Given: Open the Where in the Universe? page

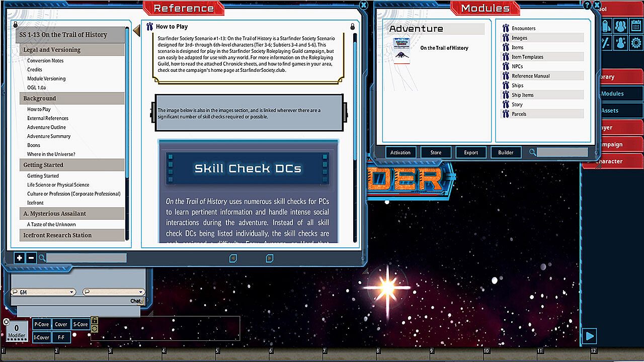Looking at the screenshot, I should (51, 154).
